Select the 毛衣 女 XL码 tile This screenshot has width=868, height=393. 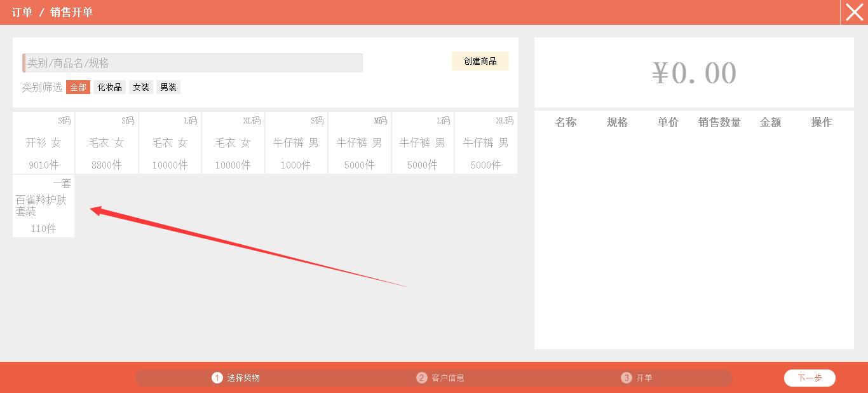pyautogui.click(x=233, y=143)
